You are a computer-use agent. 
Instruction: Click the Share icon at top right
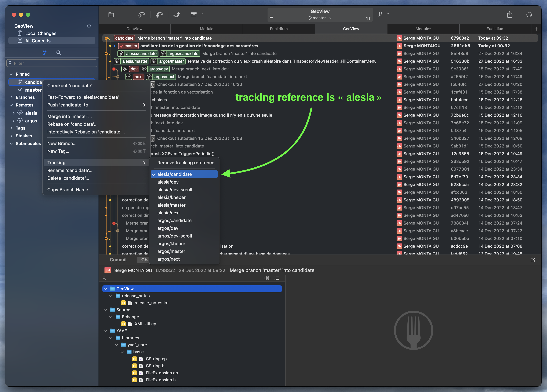[x=510, y=15]
